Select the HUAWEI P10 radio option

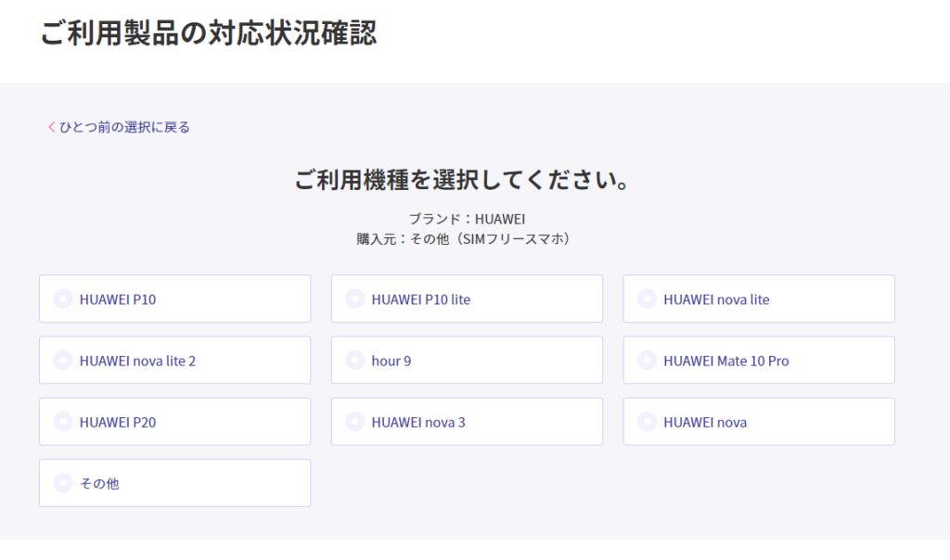tap(174, 299)
